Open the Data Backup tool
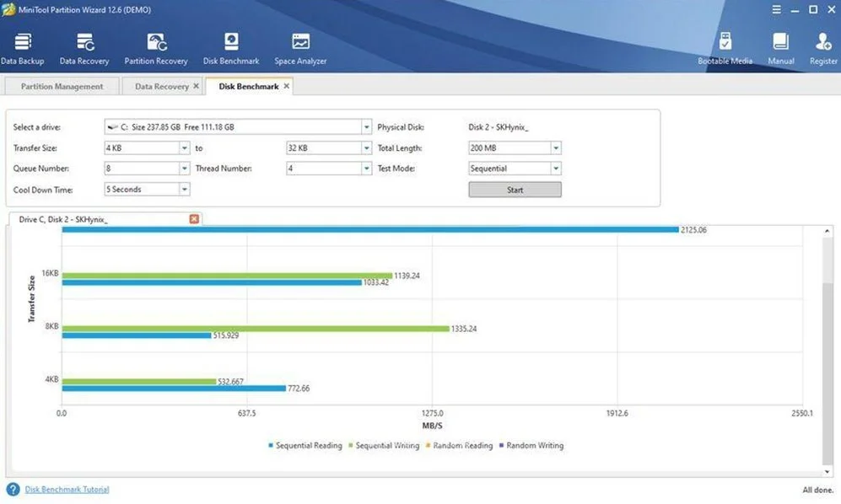Viewport: 841px width, 504px height. click(23, 49)
